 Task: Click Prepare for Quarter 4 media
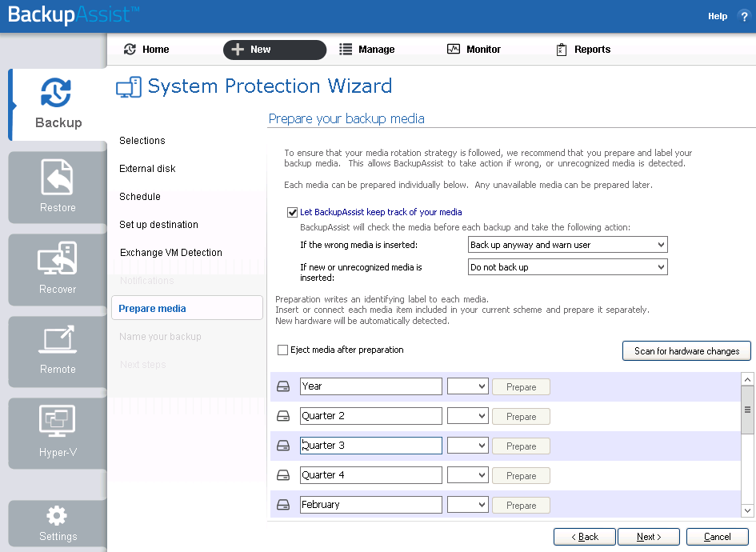click(x=521, y=476)
